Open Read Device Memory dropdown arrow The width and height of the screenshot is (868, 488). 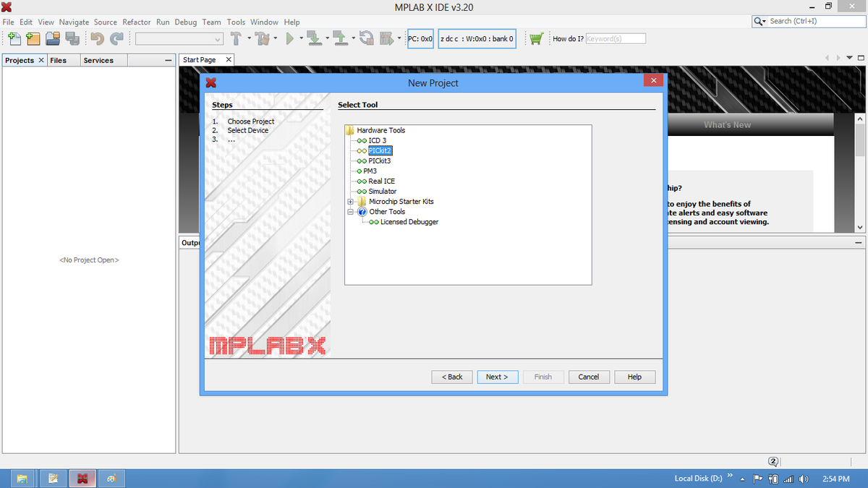[353, 38]
